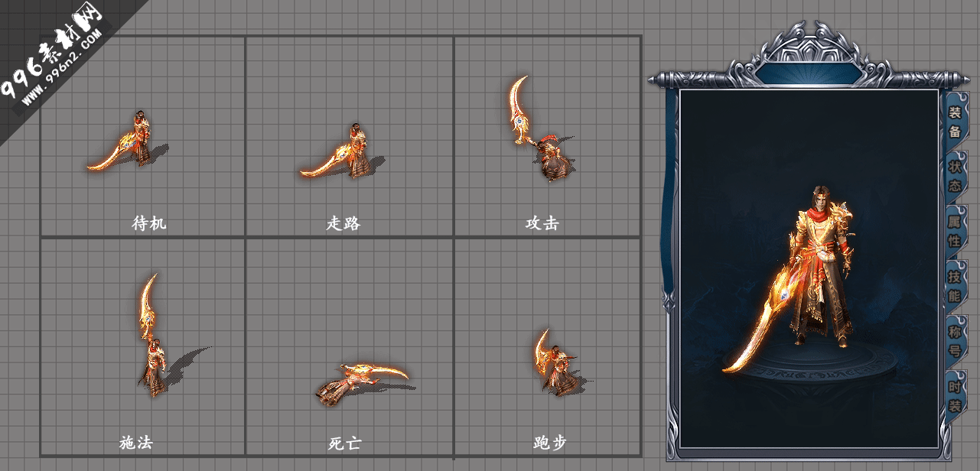Screen dimensions: 980x471
Task: Click the 攻击 label text
Action: coord(542,223)
